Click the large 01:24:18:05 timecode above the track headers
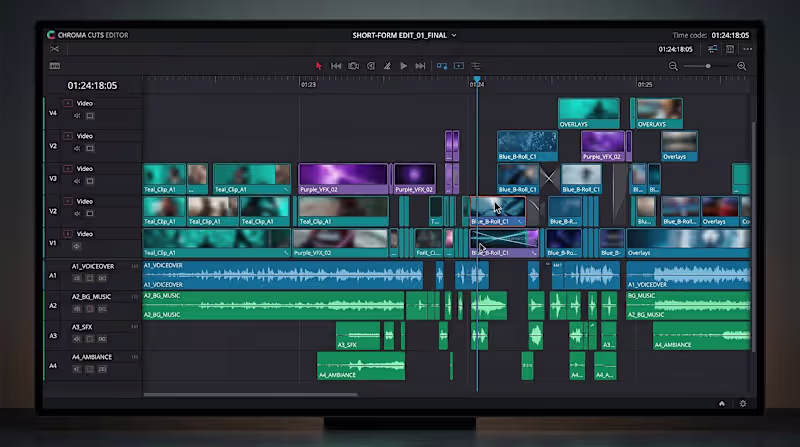This screenshot has height=447, width=800. pyautogui.click(x=92, y=85)
